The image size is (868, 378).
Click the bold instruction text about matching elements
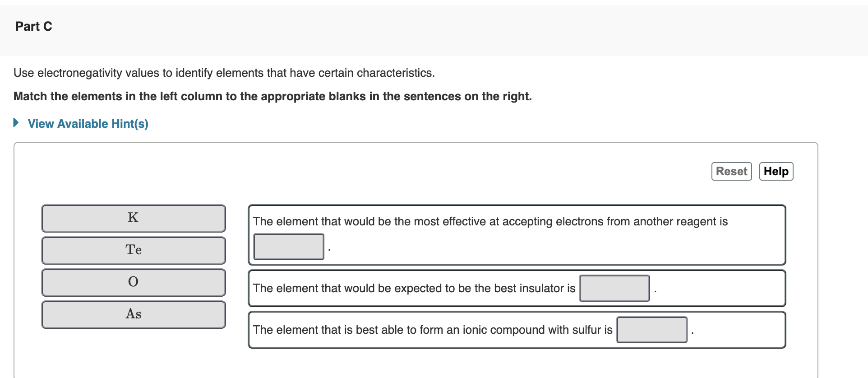(272, 96)
